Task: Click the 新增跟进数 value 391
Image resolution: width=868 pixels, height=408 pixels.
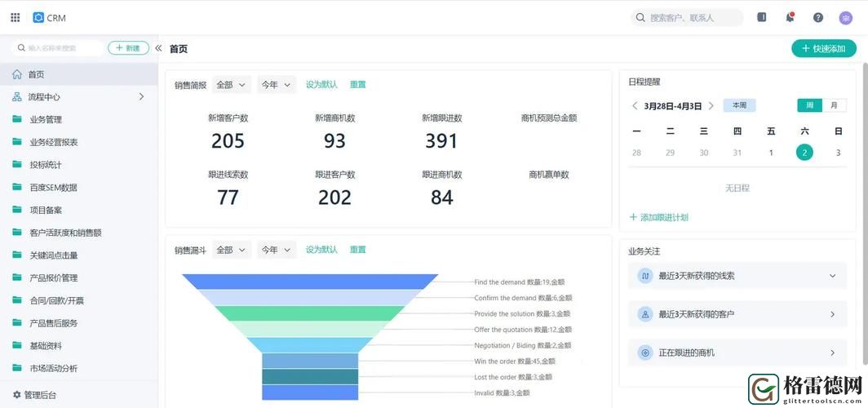Action: pos(441,141)
